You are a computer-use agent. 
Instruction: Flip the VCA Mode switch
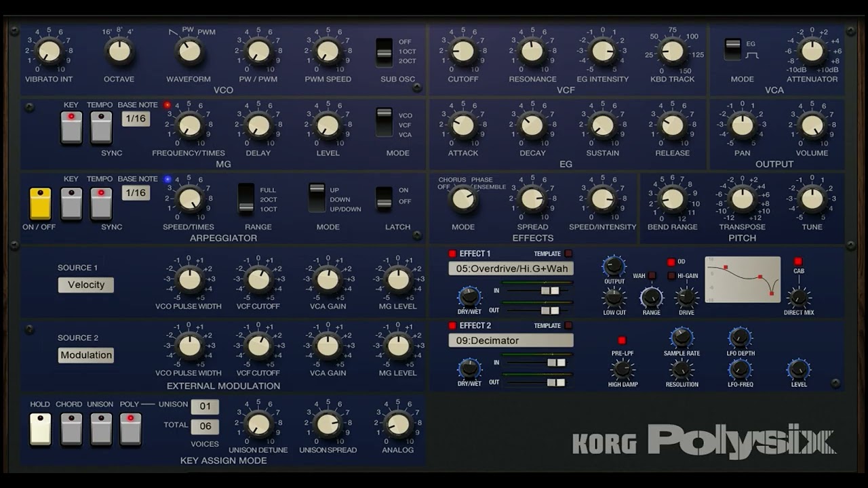[x=732, y=49]
